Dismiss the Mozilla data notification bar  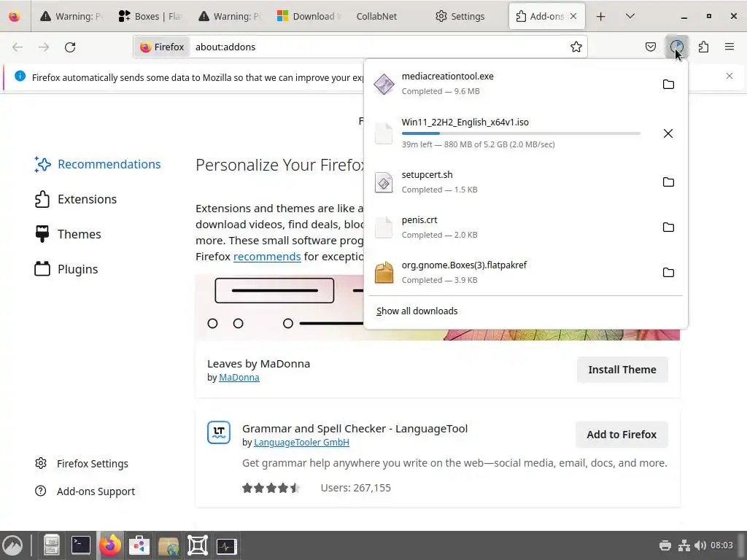(729, 76)
